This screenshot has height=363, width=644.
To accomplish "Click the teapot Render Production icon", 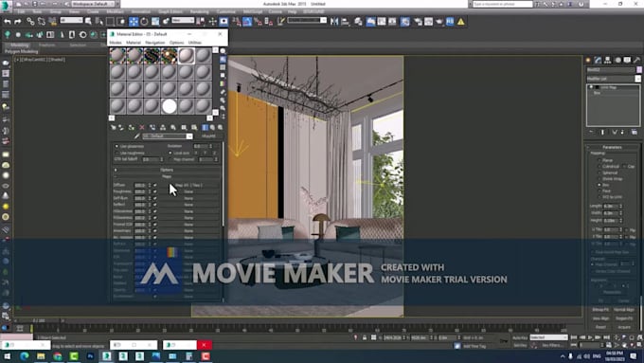I will coord(439,22).
